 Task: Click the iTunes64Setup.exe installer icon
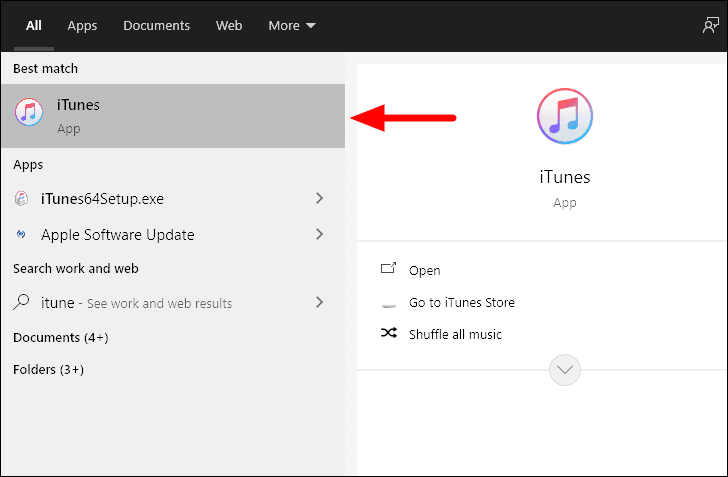pyautogui.click(x=21, y=199)
